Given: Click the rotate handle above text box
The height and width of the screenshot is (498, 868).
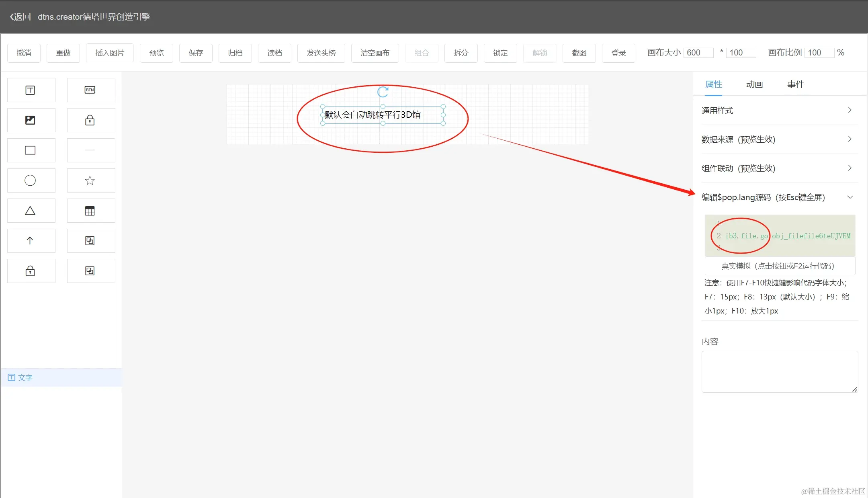Looking at the screenshot, I should (383, 92).
